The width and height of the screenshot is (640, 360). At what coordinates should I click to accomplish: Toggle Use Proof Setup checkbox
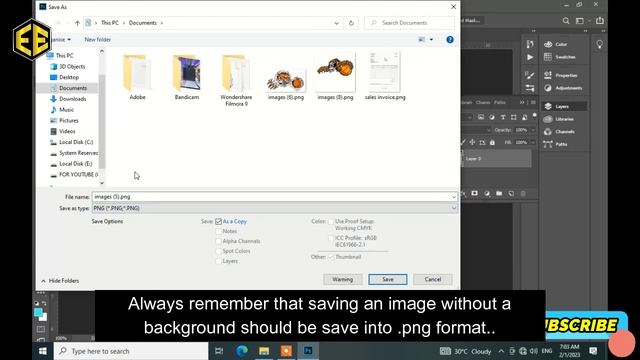point(331,221)
